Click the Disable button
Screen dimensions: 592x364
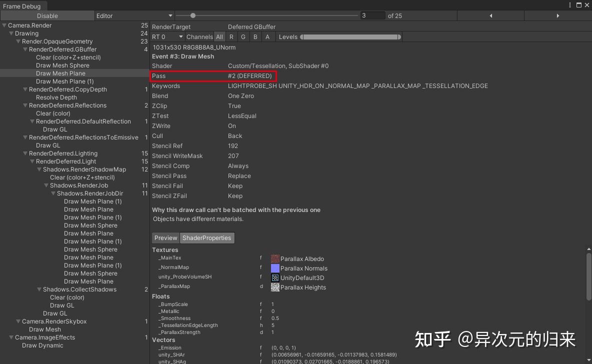[47, 15]
